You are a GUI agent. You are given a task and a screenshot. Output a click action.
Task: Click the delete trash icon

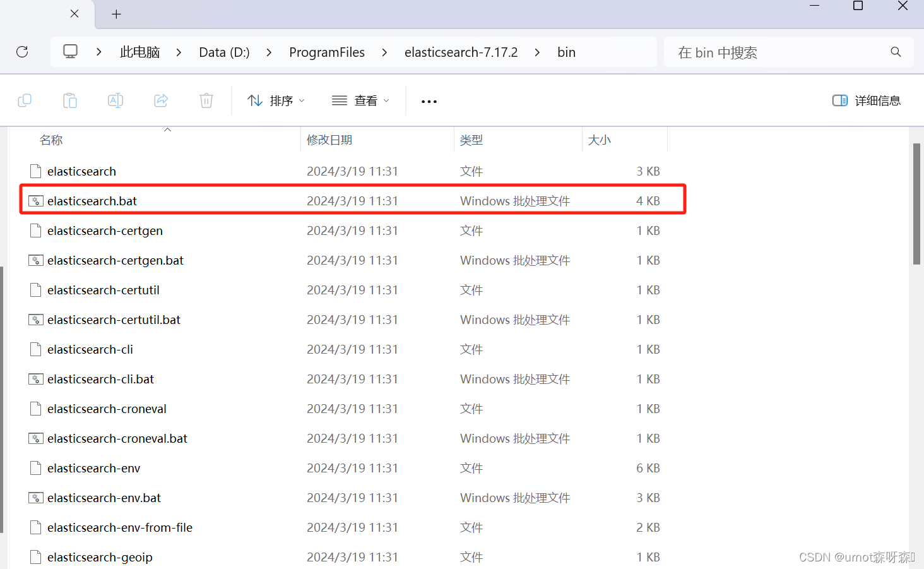point(206,100)
